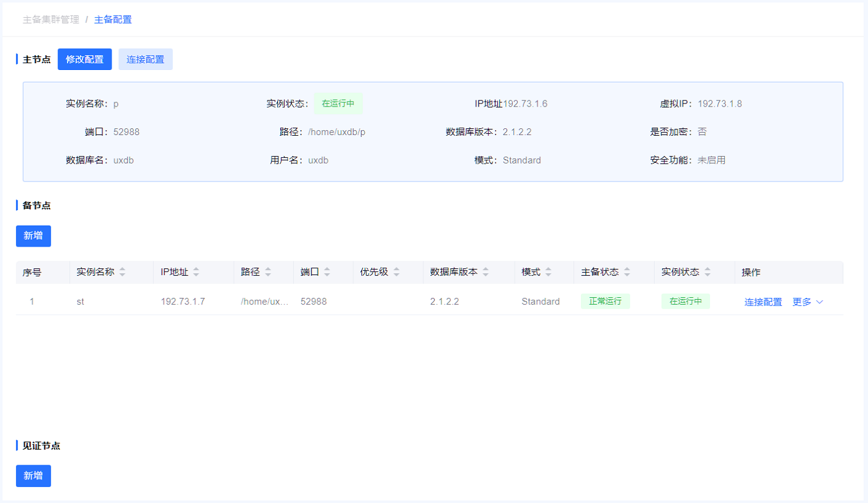868x503 pixels.
Task: Sort by 端口 column arrows
Action: [x=327, y=272]
